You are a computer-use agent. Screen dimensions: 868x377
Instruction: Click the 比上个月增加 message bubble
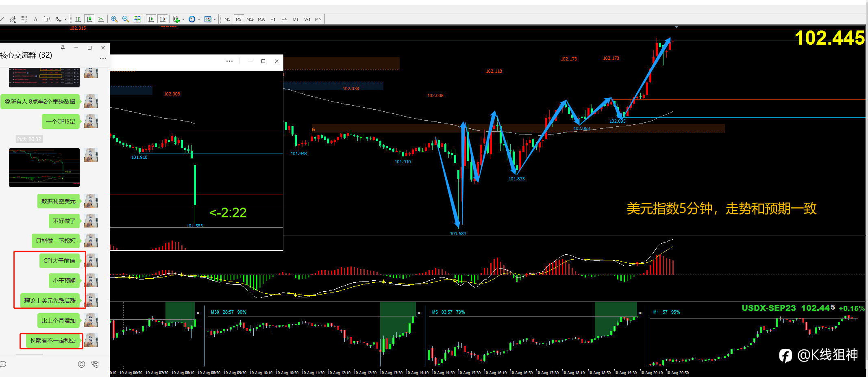(x=59, y=321)
